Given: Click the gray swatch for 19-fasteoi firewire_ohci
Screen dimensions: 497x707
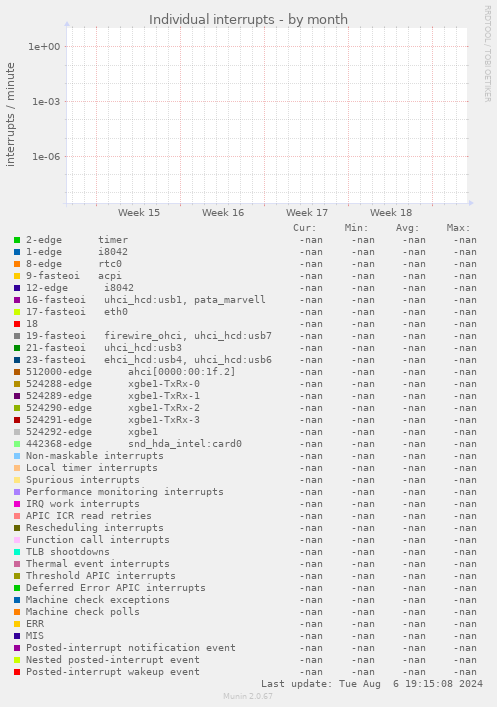Looking at the screenshot, I should coord(17,336).
